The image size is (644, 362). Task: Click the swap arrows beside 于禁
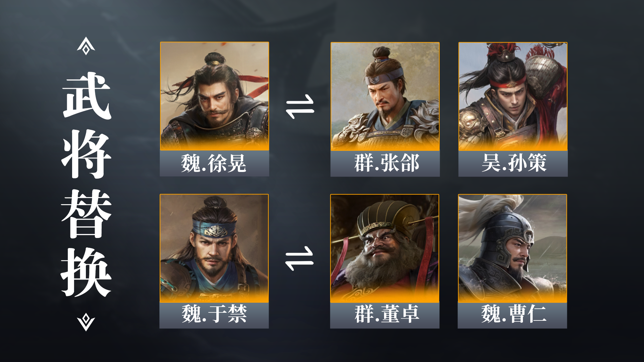coord(299,258)
